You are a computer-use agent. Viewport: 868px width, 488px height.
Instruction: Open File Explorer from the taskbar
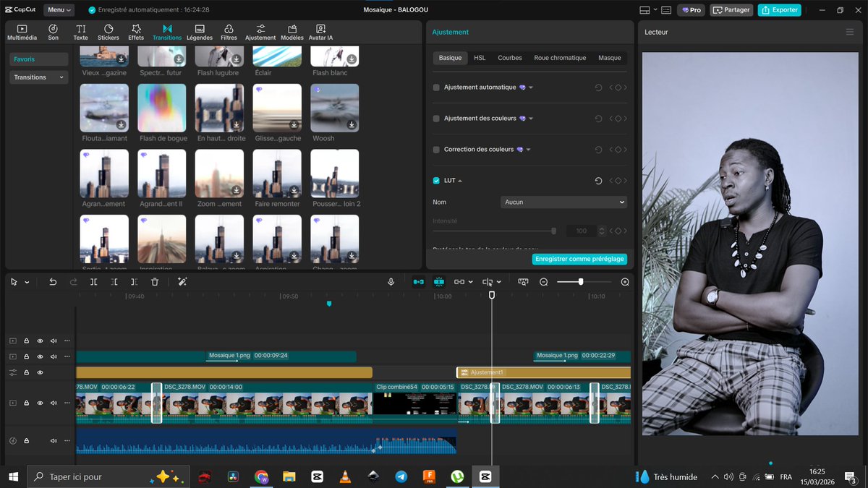tap(289, 476)
